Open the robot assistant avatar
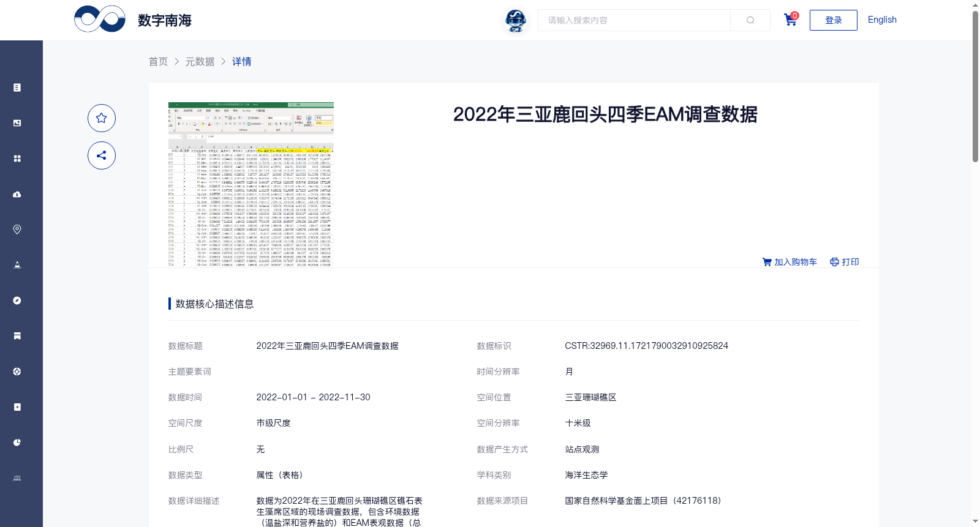The width and height of the screenshot is (980, 527). pyautogui.click(x=516, y=21)
